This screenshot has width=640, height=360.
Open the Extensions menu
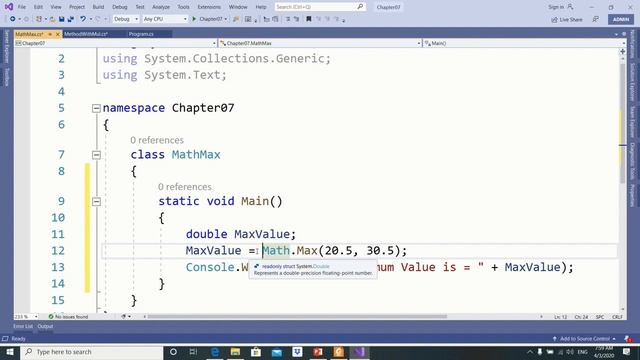[x=209, y=7]
